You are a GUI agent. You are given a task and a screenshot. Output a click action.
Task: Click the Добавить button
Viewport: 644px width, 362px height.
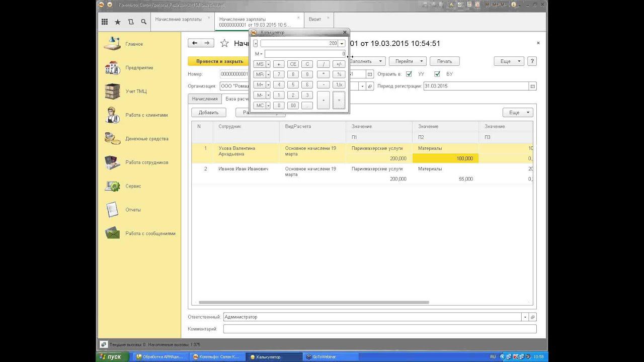(208, 113)
